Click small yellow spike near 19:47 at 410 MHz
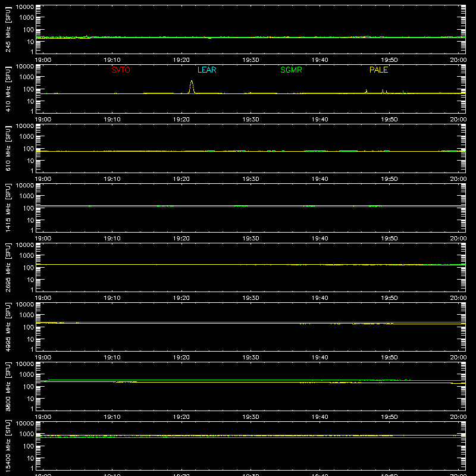 click(366, 91)
